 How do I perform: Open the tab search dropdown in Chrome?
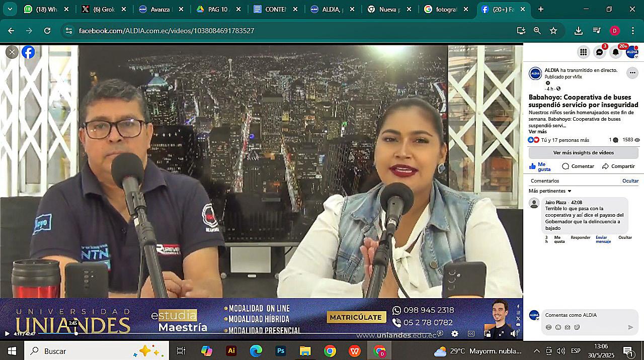click(x=10, y=9)
